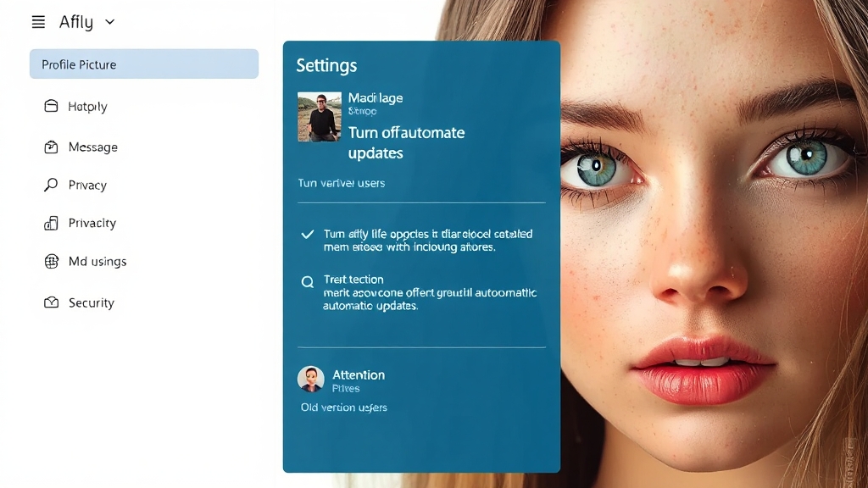Select the Profile Picture sidebar item

pyautogui.click(x=144, y=64)
